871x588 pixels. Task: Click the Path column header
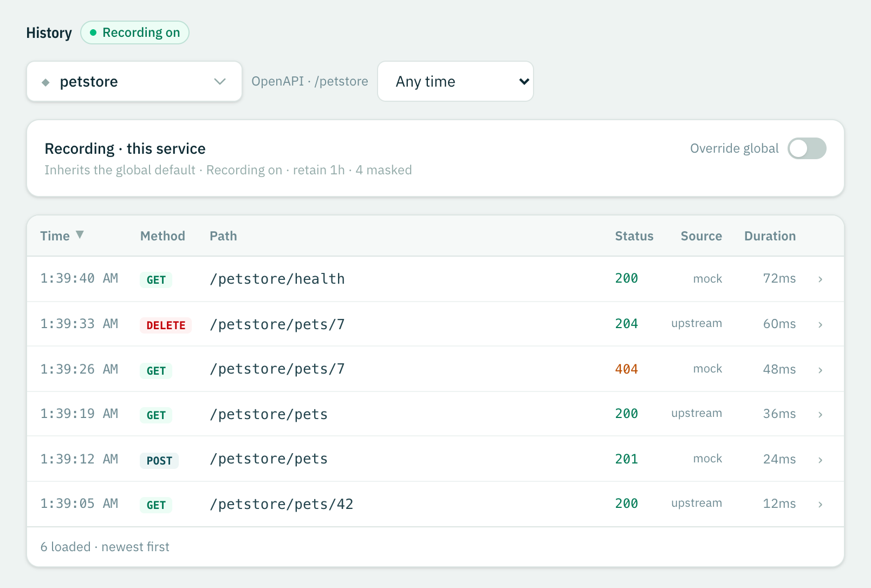tap(223, 236)
